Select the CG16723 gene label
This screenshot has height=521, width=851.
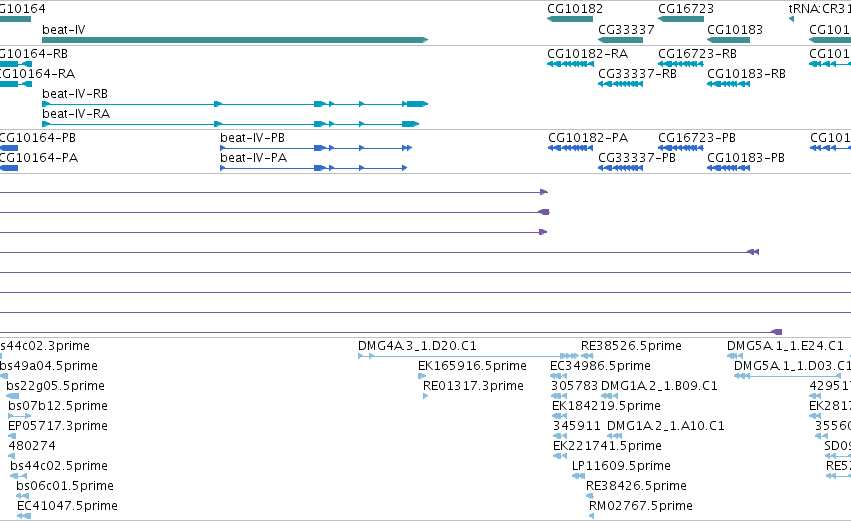pos(686,9)
